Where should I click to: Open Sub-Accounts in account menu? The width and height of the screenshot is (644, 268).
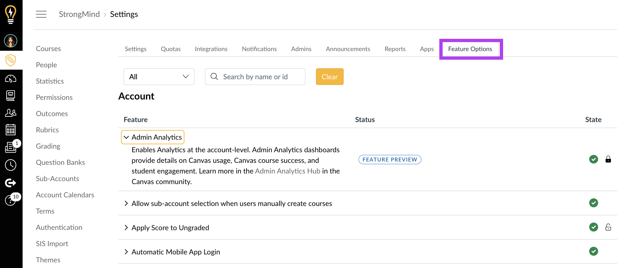click(57, 178)
